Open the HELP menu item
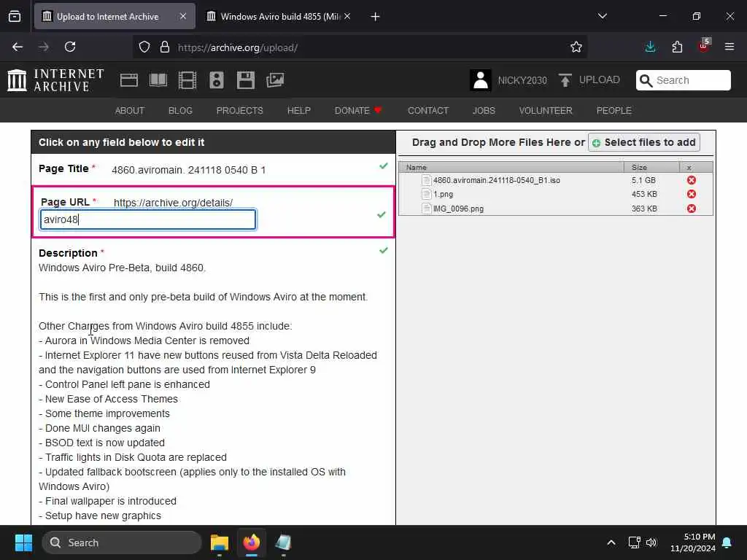 tap(298, 111)
